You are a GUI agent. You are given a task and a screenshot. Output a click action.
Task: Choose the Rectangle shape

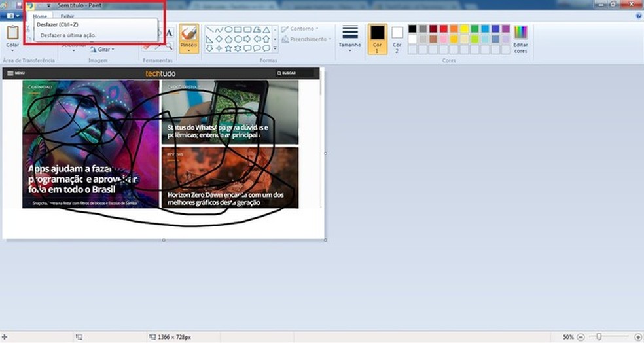click(238, 29)
